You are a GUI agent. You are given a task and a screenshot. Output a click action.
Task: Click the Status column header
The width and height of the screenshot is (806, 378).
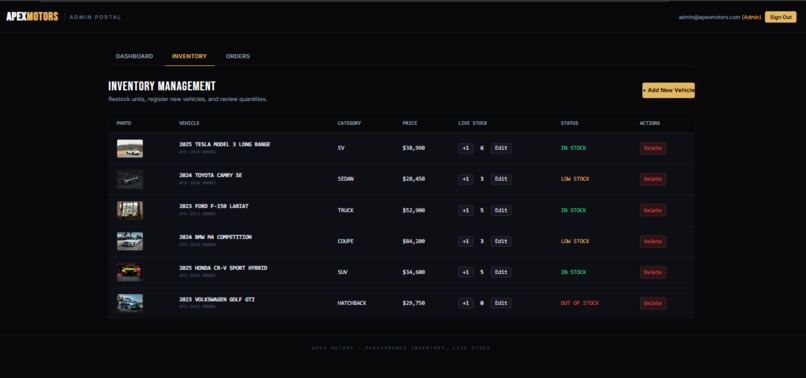(569, 123)
